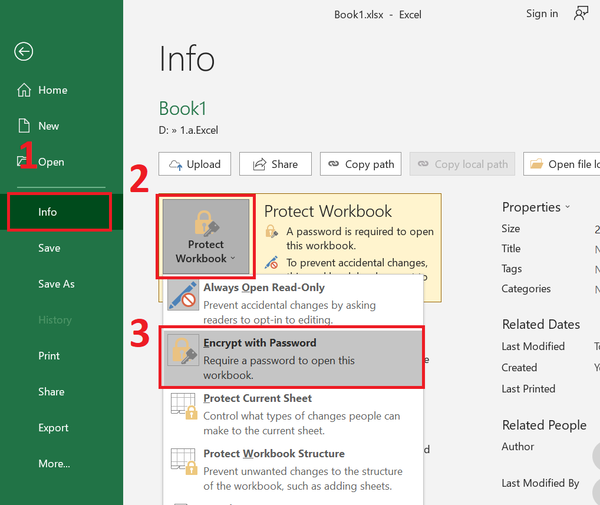Viewport: 600px width, 505px height.
Task: Click the D: » 1.a.Excel path
Action: coord(188,130)
